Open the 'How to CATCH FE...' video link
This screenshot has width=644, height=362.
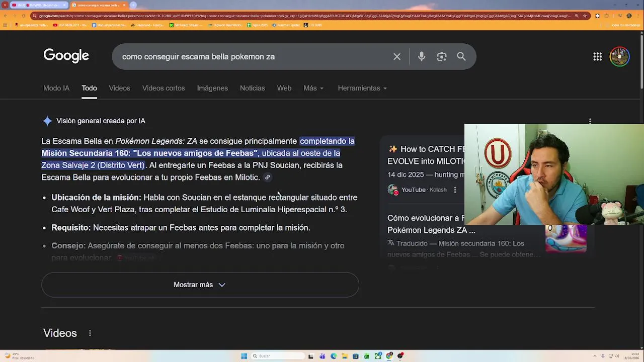coord(426,155)
